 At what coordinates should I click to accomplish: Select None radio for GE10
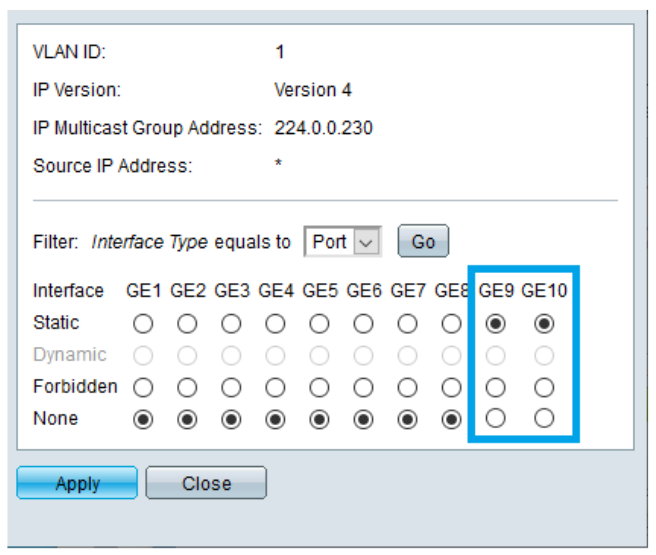pos(543,419)
